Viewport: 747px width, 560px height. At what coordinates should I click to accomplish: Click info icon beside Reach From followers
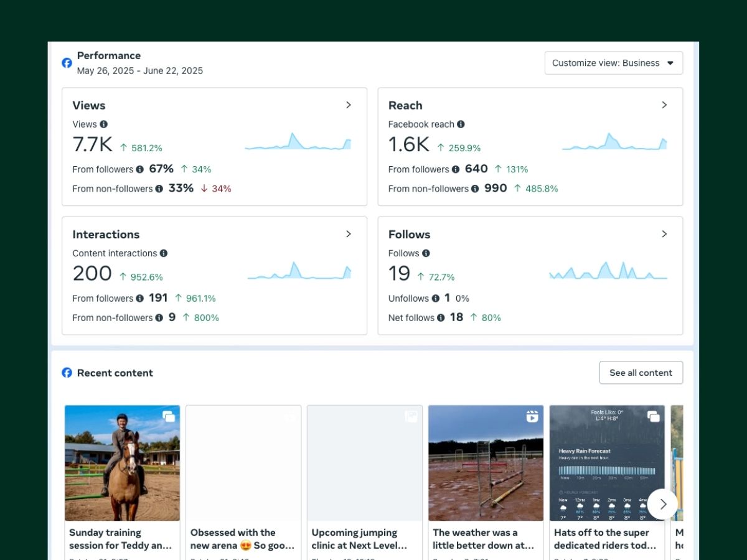coord(456,169)
